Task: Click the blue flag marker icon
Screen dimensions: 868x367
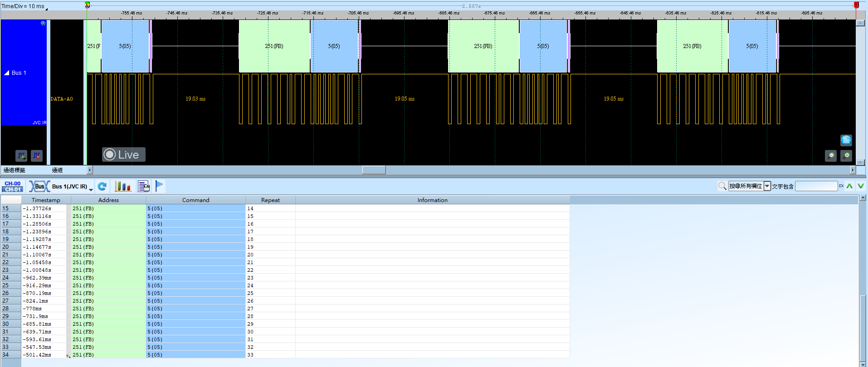Action: [x=159, y=186]
